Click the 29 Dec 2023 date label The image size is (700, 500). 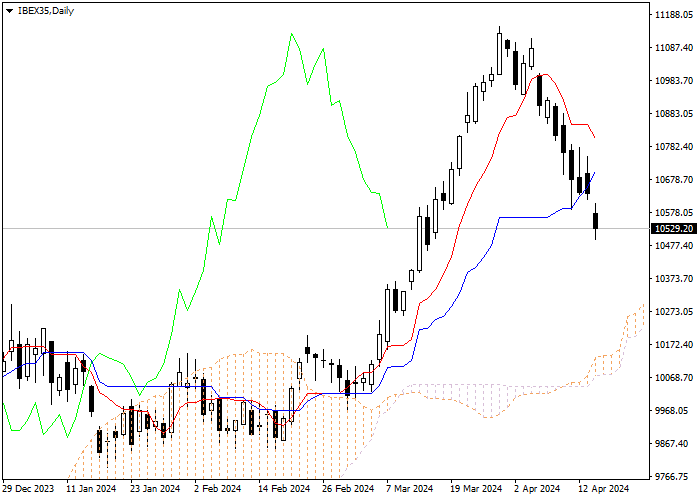pyautogui.click(x=28, y=489)
